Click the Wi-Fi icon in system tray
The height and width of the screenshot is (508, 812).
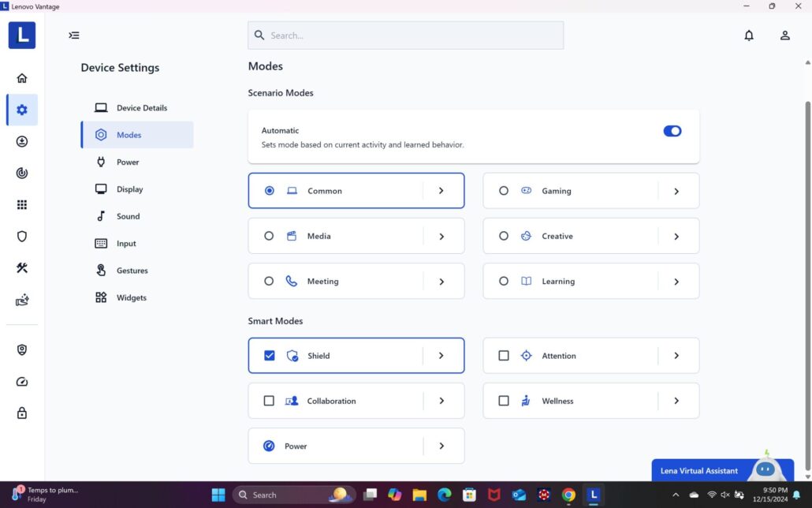click(712, 495)
